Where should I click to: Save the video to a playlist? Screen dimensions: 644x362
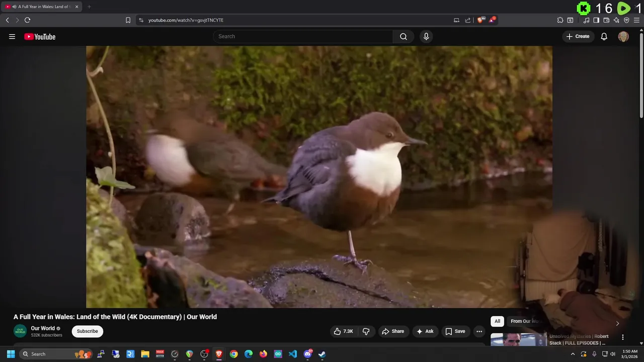455,331
